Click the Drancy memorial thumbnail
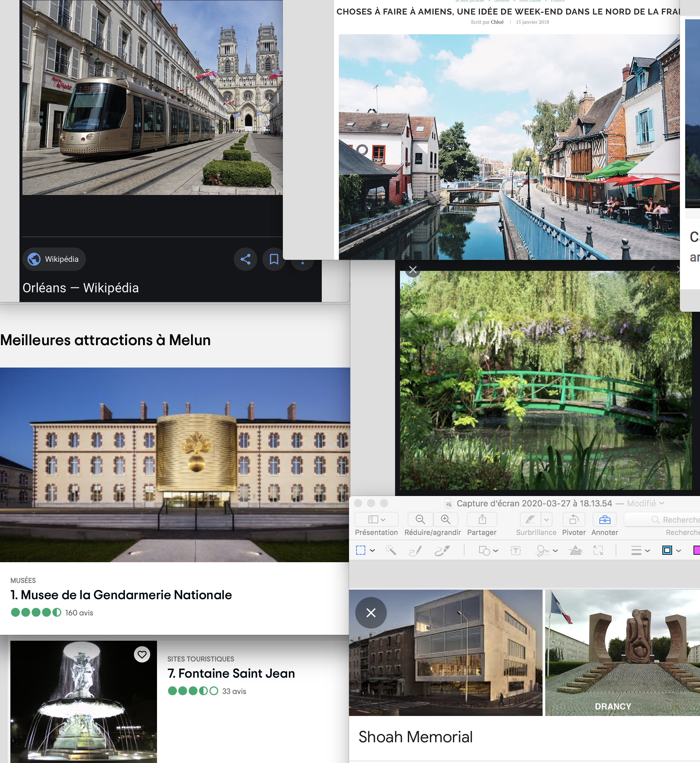This screenshot has height=763, width=700. coord(622,653)
